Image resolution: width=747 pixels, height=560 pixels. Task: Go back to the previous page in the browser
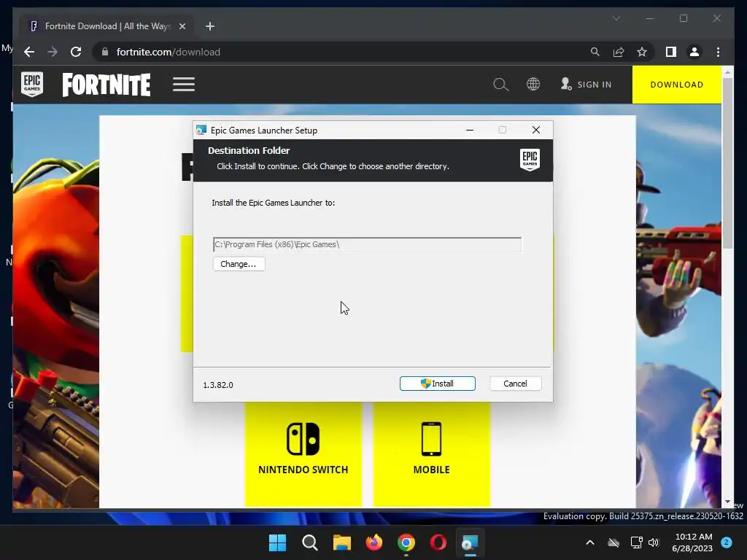click(x=29, y=52)
